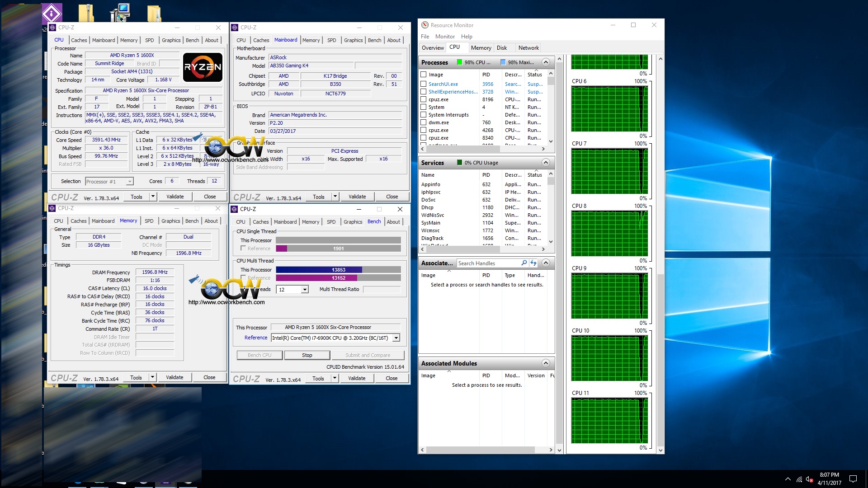Click the blue 98% Maximum Frequency legend swatch
Image resolution: width=868 pixels, height=488 pixels.
[503, 62]
